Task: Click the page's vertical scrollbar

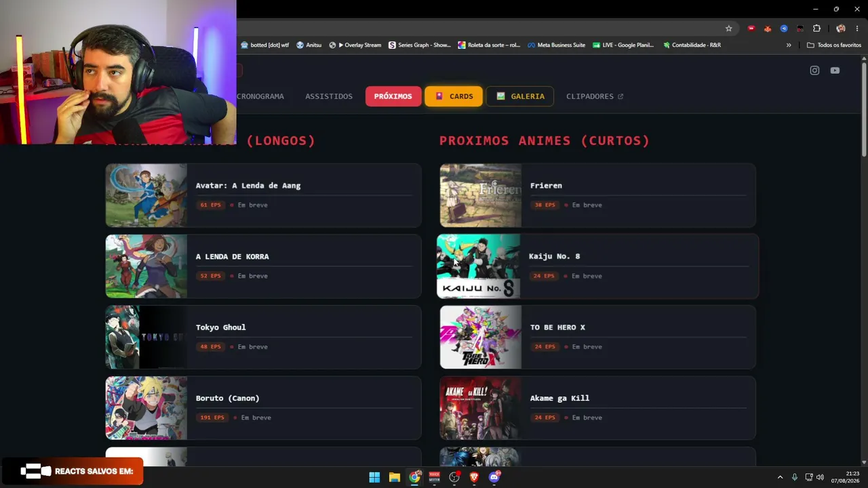Action: pos(864,108)
